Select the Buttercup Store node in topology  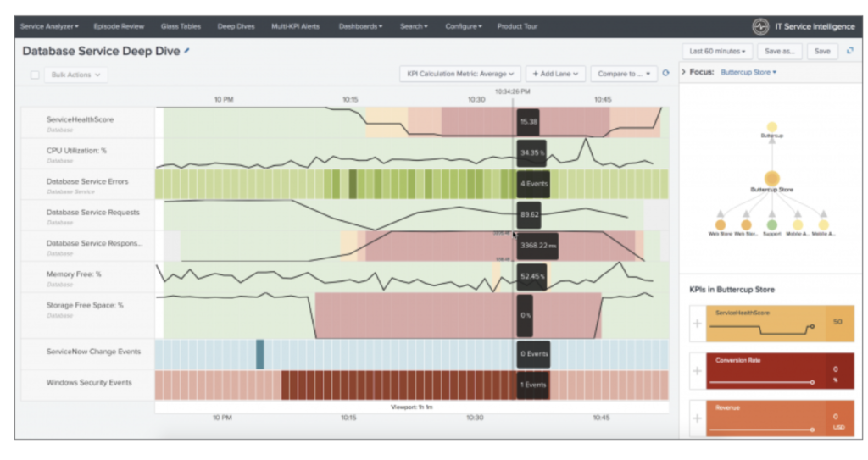(771, 178)
